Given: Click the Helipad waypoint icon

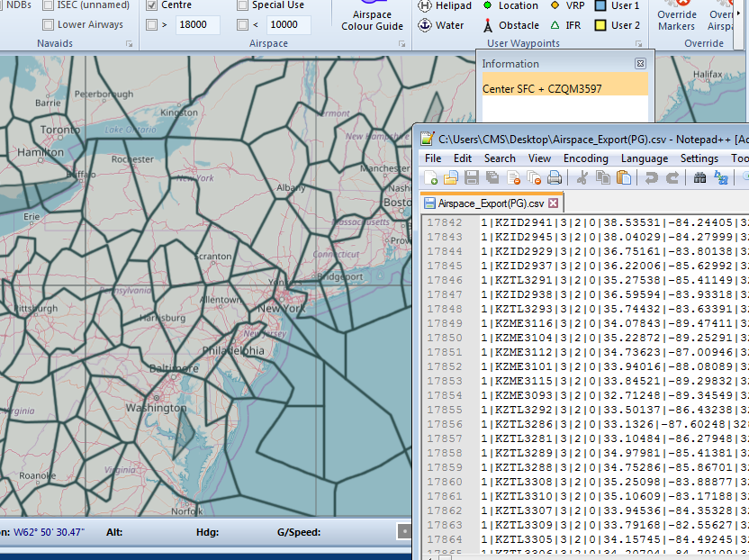Looking at the screenshot, I should click(x=425, y=5).
